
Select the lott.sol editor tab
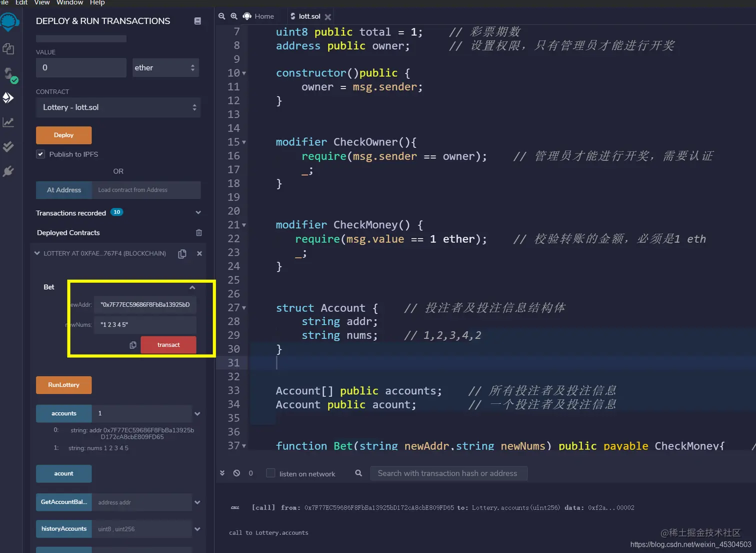point(309,16)
